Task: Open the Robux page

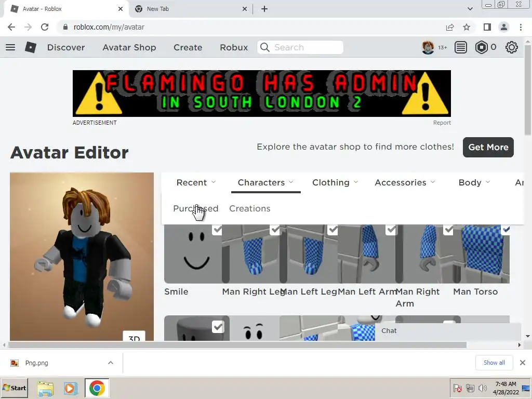Action: coord(234,47)
